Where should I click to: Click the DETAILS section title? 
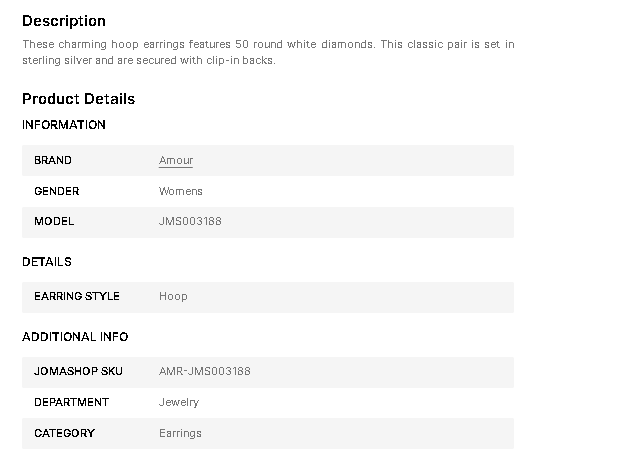pyautogui.click(x=47, y=262)
